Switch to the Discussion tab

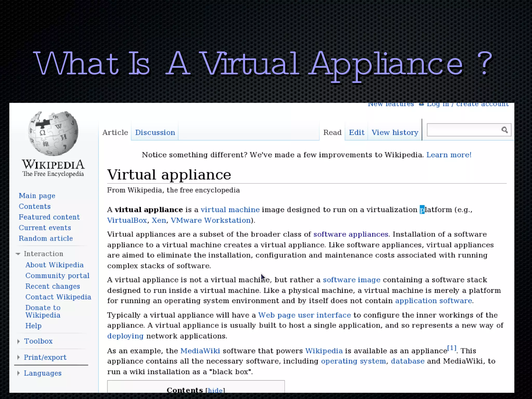tap(155, 132)
